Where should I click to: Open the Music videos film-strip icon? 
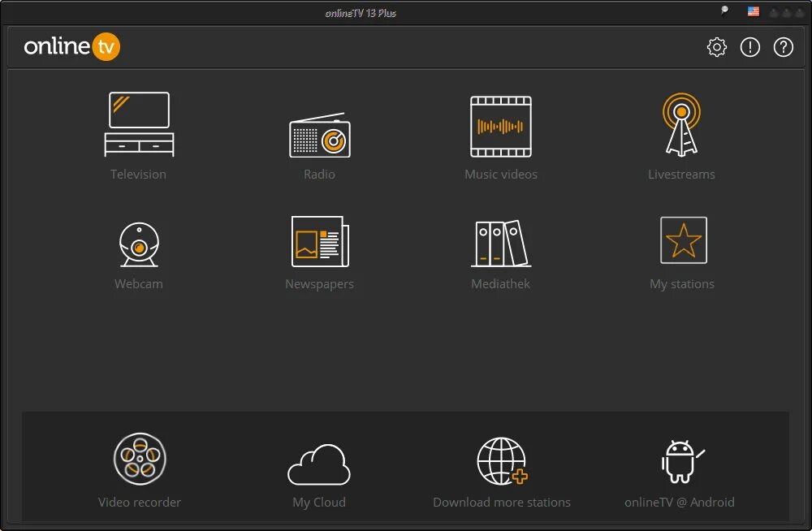pos(501,127)
